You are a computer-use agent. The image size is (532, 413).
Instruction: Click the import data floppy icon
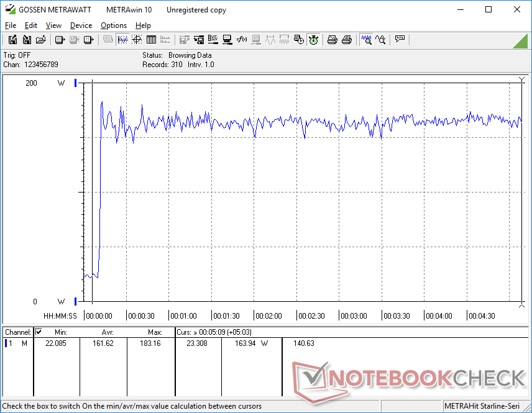(27, 40)
